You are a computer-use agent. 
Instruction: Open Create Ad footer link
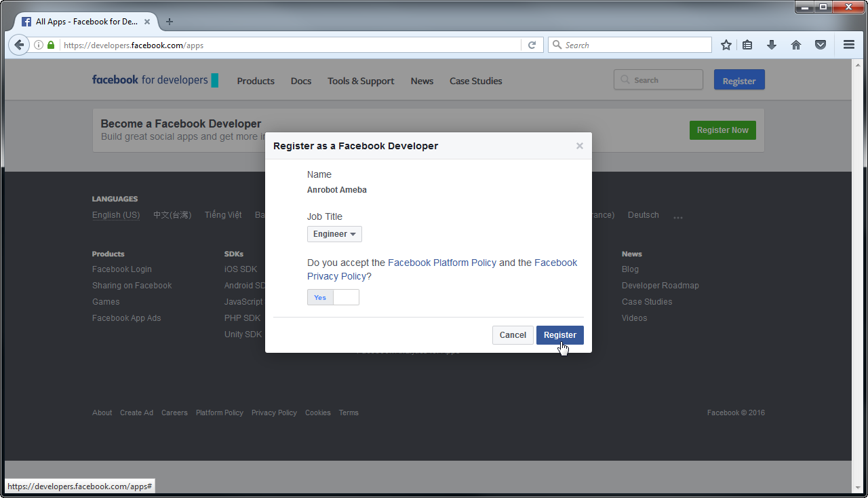click(137, 413)
